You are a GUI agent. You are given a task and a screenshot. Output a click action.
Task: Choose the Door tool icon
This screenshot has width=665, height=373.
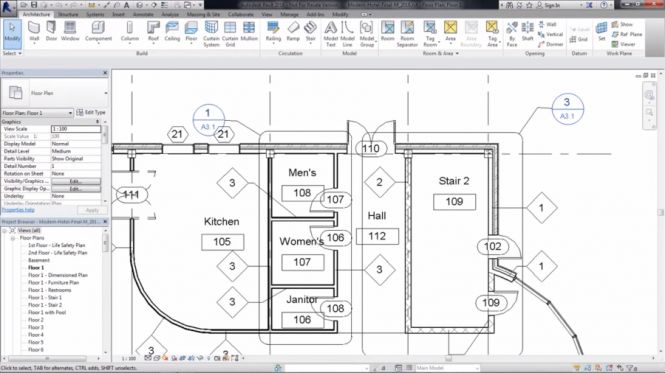click(51, 31)
